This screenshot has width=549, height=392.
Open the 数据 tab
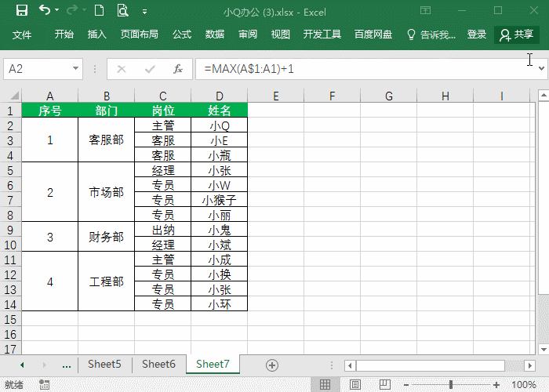pos(215,34)
